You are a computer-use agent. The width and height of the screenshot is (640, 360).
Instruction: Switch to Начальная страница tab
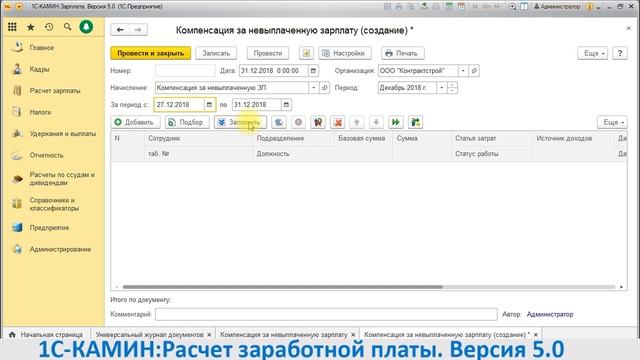(46, 334)
